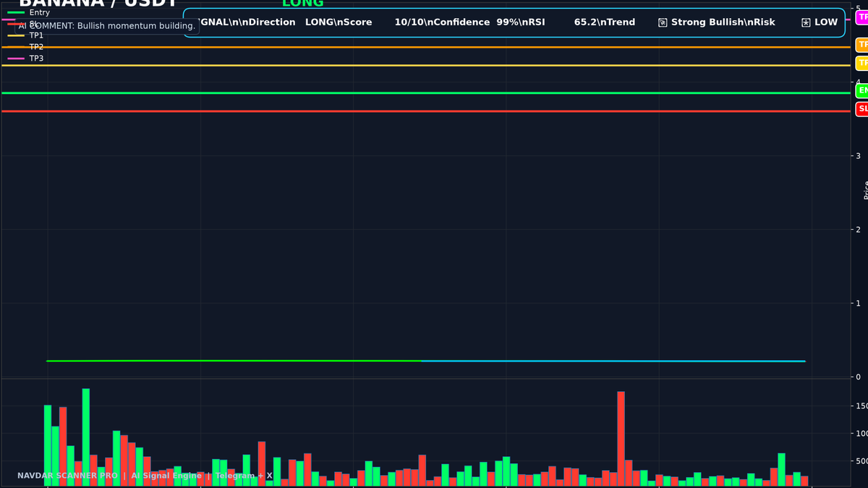The width and height of the screenshot is (868, 488).
Task: Click the price axis label 2
Action: click(x=858, y=230)
